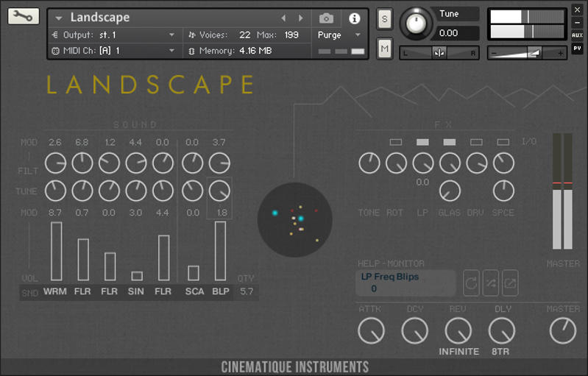This screenshot has width=588, height=376.
Task: Enable the ROT effect toggle
Action: (396, 142)
